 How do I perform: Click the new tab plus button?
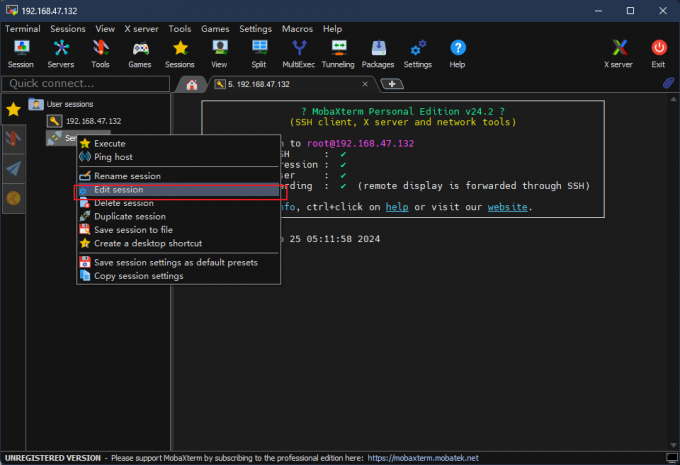tap(392, 84)
